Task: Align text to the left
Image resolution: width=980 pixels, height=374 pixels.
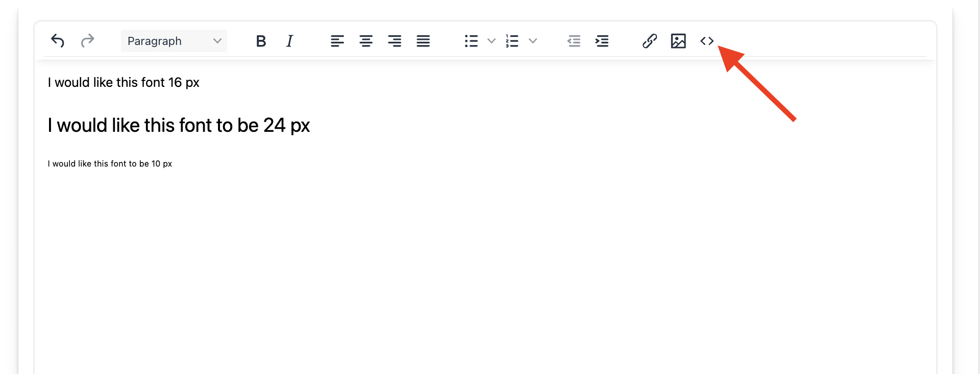Action: (337, 41)
